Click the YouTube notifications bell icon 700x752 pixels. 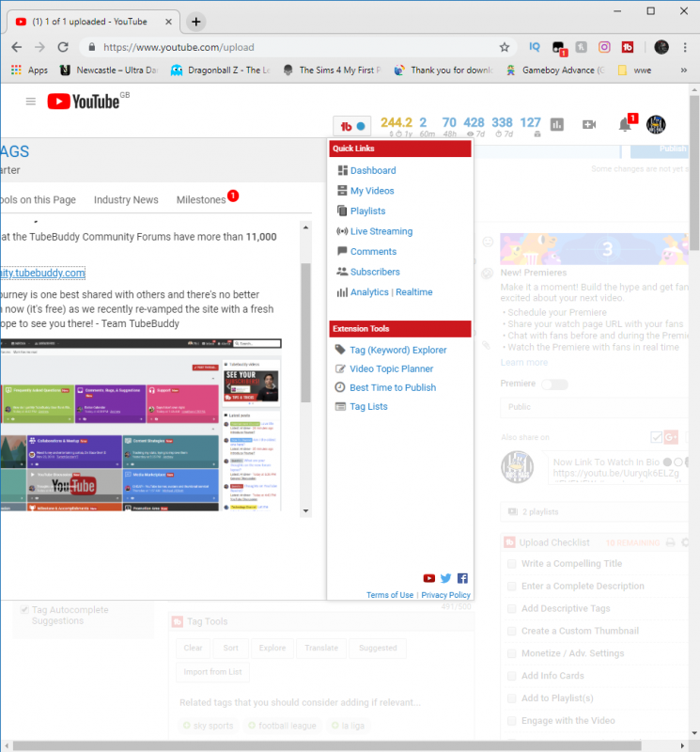(x=625, y=124)
